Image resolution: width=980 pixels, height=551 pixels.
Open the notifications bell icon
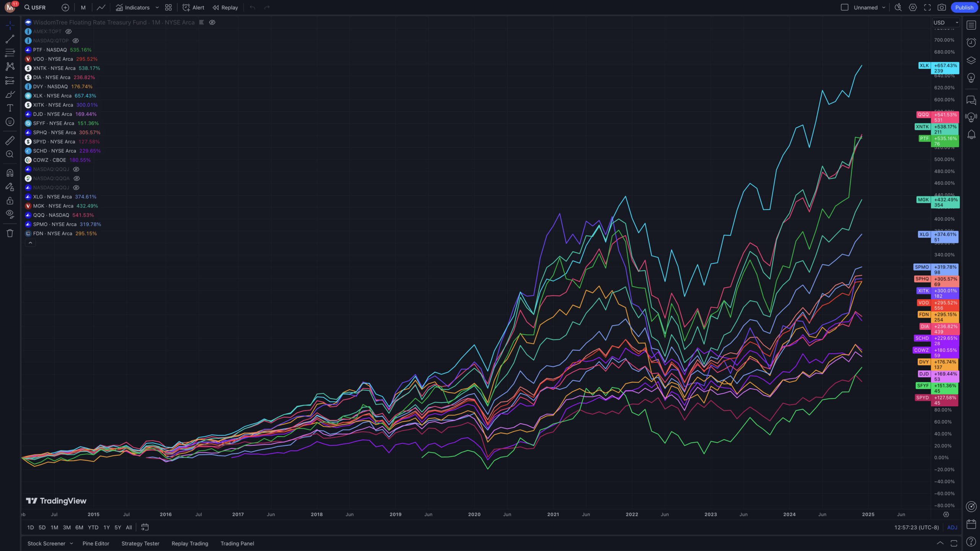pos(971,135)
